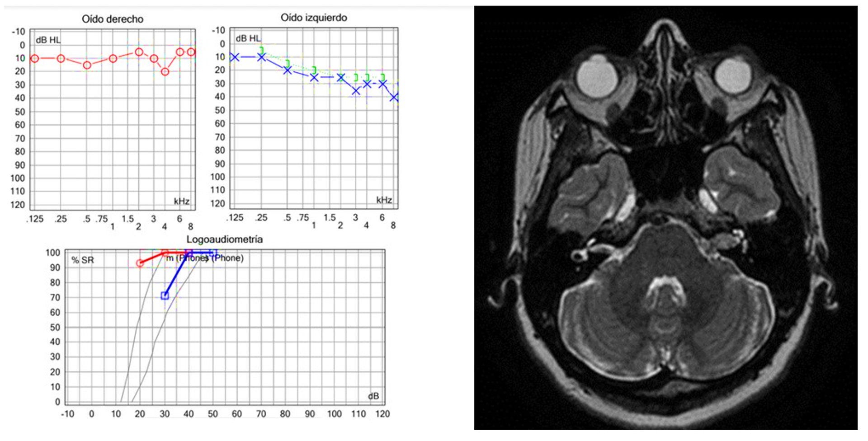
Task: Select the blue square at 70% in Logoaudiometría
Action: 165,296
